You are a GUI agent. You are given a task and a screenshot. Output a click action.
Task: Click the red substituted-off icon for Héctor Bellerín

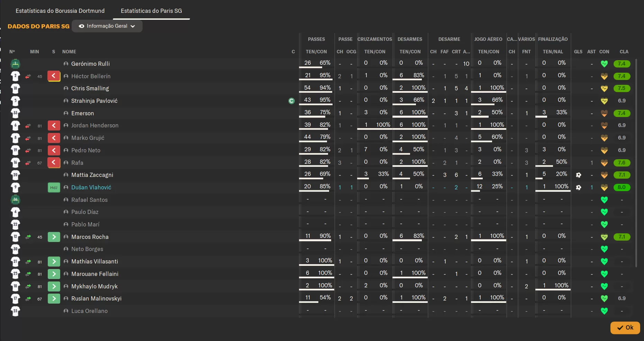pyautogui.click(x=54, y=76)
